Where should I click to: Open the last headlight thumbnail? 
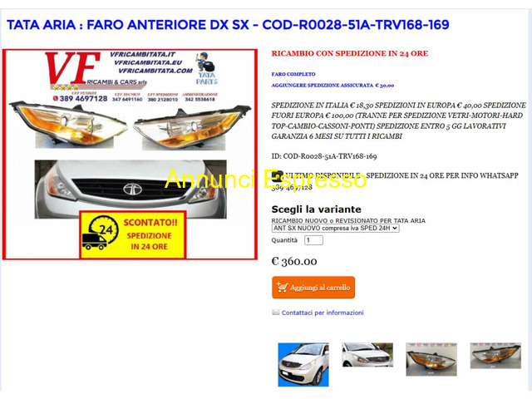click(495, 356)
